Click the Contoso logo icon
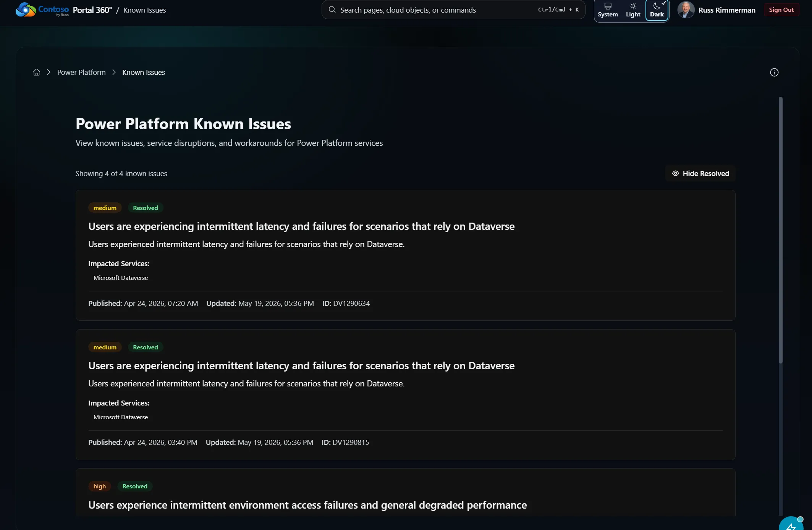 point(26,10)
